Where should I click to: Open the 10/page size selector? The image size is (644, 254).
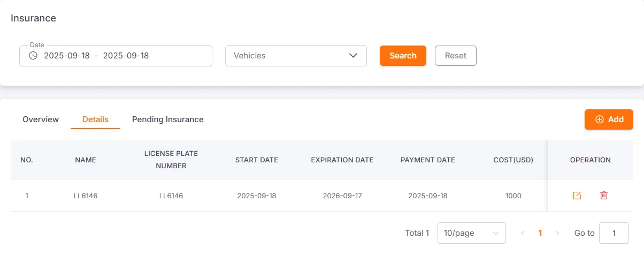471,233
